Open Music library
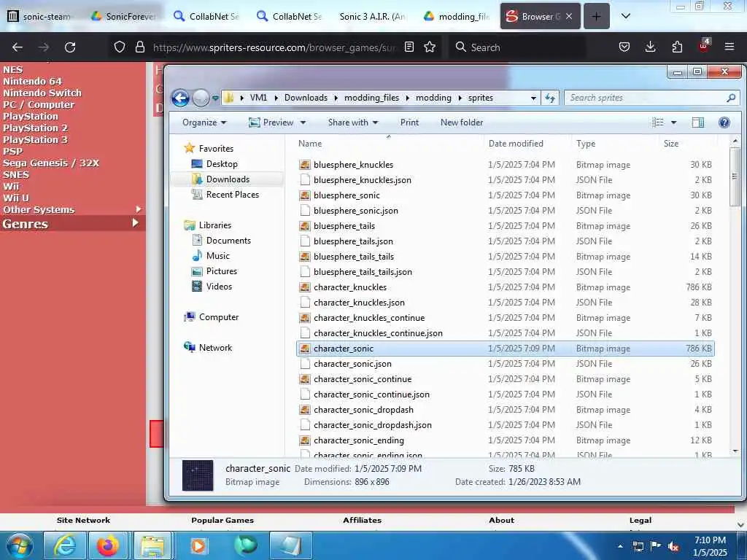This screenshot has height=560, width=747. tap(217, 256)
